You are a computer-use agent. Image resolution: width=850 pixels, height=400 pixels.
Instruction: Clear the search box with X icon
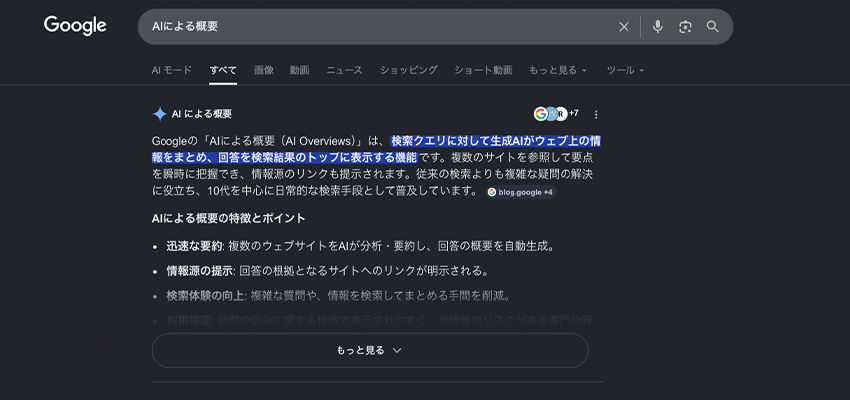point(624,27)
